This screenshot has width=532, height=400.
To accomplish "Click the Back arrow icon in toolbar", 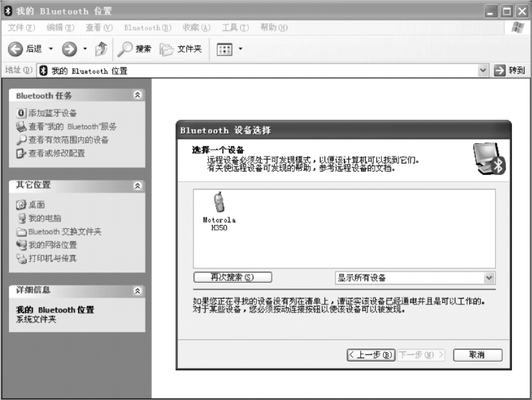I will (15, 49).
